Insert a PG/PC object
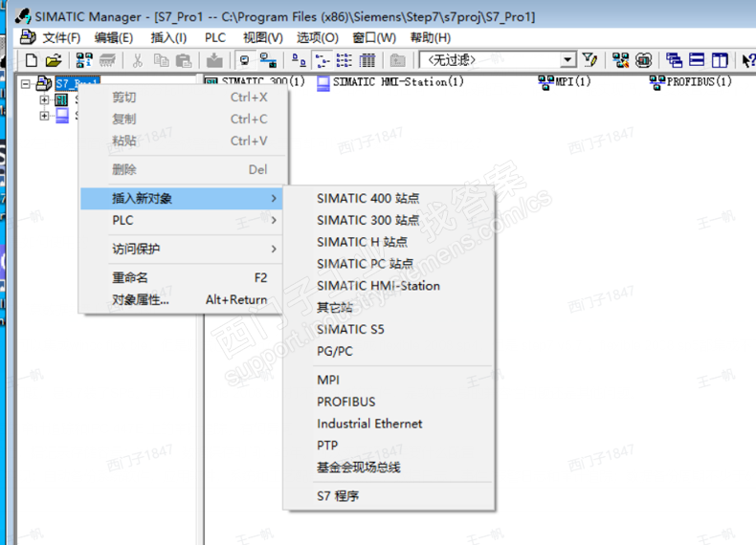756x545 pixels. click(389, 351)
